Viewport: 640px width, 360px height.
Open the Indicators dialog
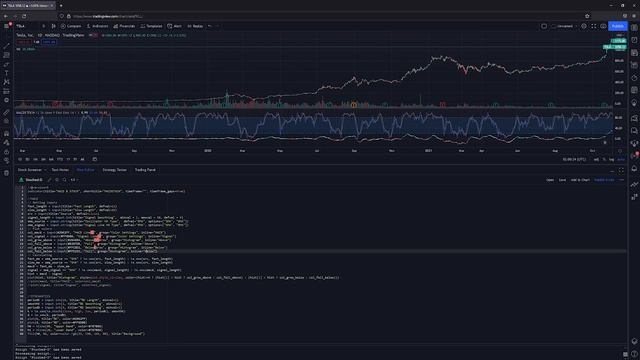coord(97,26)
